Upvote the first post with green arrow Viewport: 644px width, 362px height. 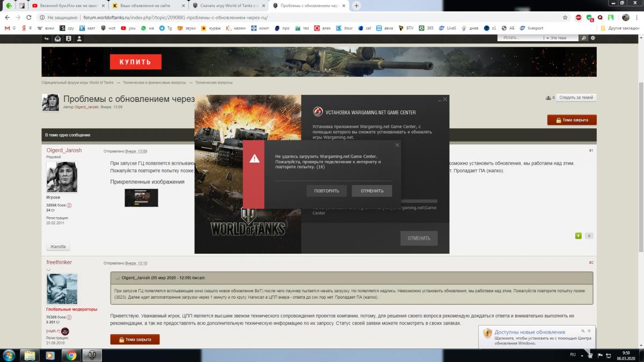tap(579, 235)
